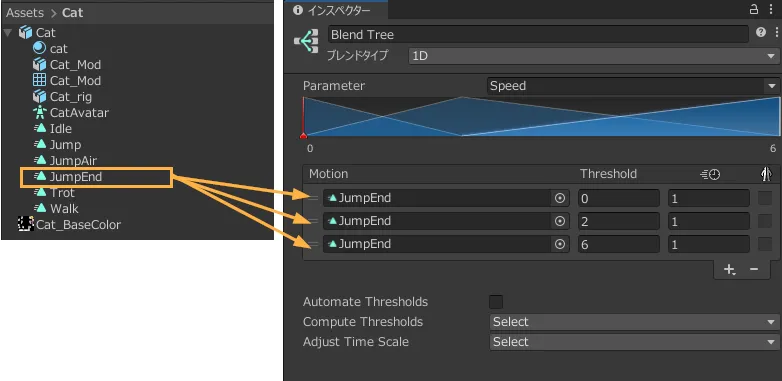Click object picker beside threshold 6 motion

560,244
